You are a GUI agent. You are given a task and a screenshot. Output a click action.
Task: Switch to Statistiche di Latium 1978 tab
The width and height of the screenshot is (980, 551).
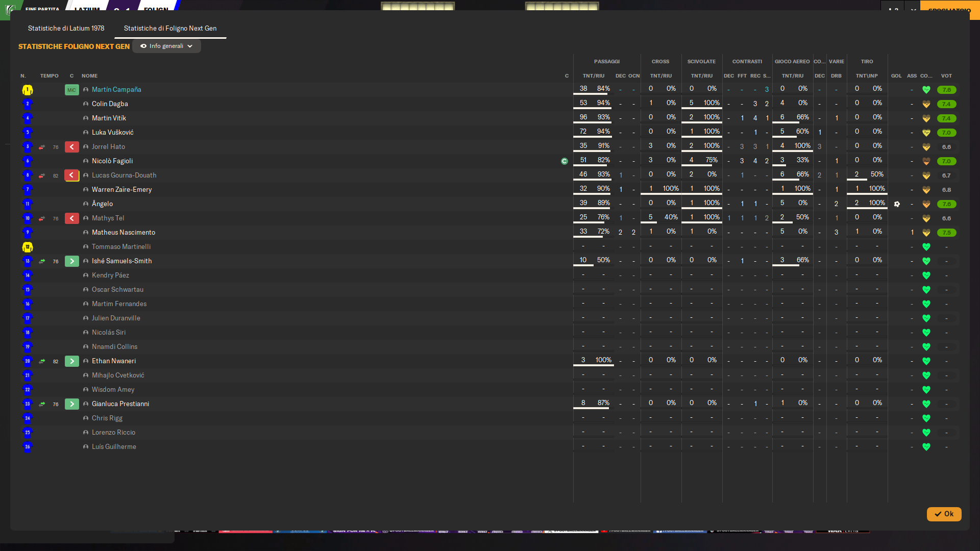point(66,29)
